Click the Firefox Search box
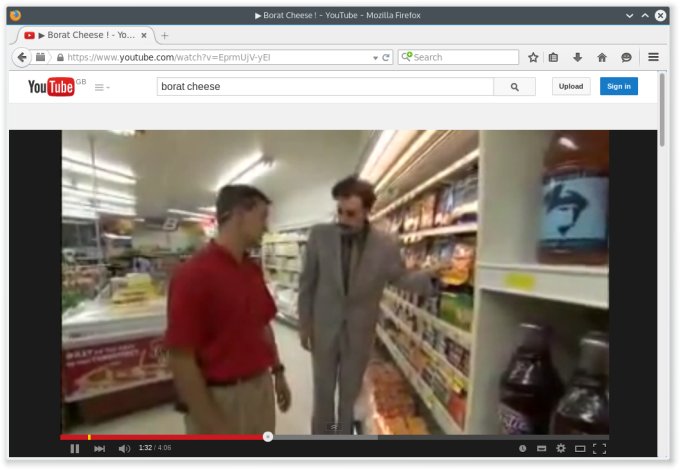 (458, 57)
